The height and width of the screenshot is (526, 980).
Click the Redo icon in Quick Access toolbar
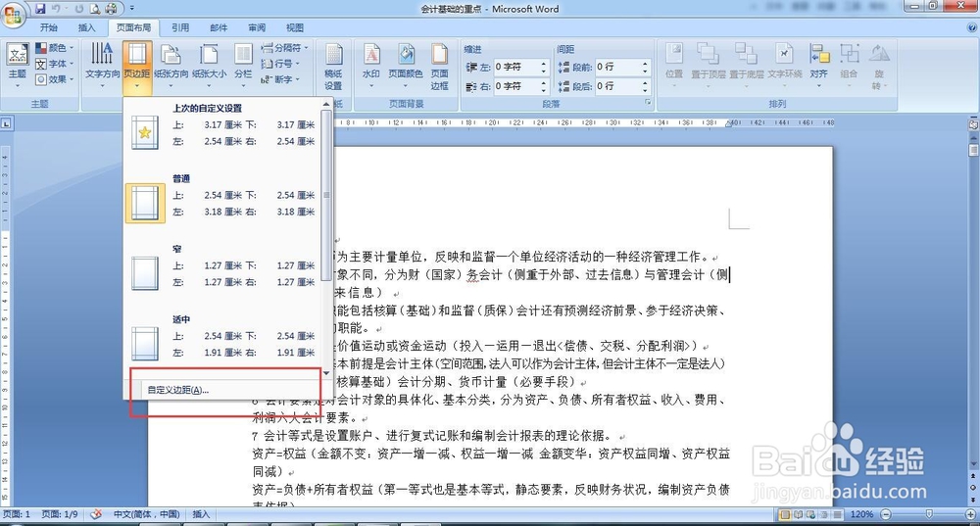click(79, 9)
